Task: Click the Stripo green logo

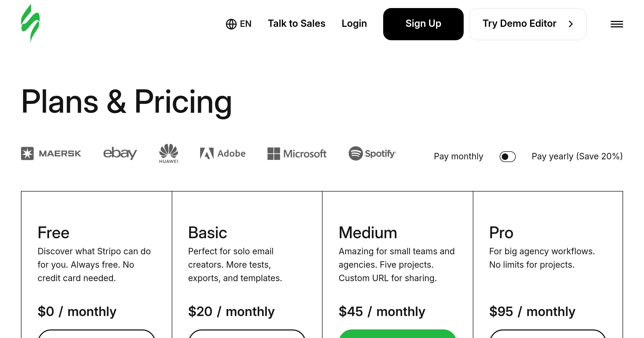Action: [x=30, y=23]
